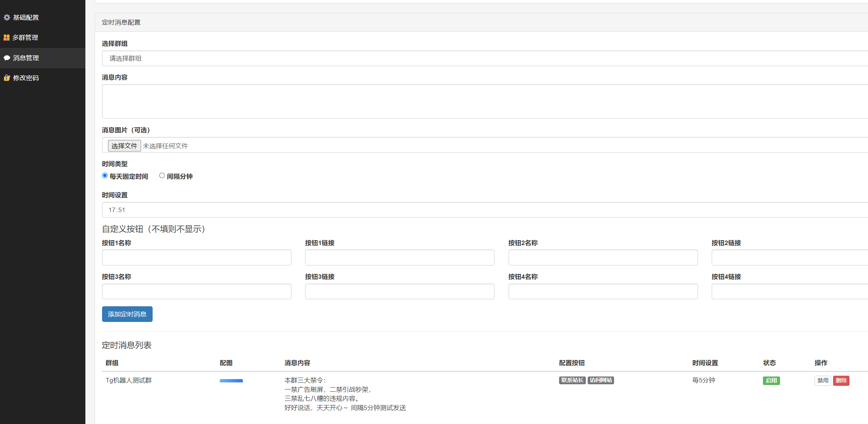
Task: Click the 联系站长 button tag
Action: (x=572, y=380)
